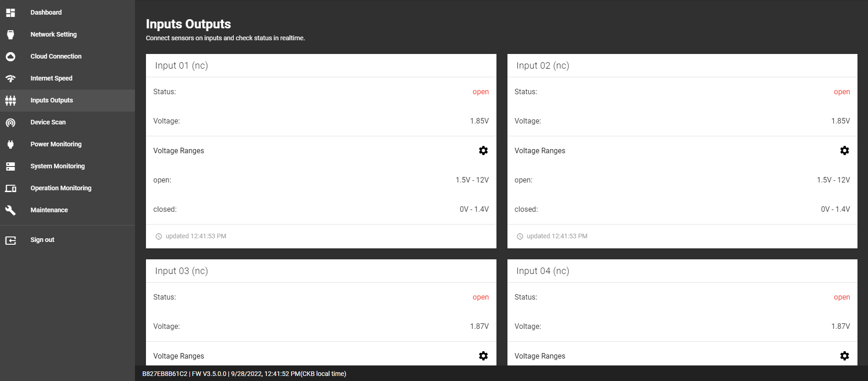The width and height of the screenshot is (868, 381).
Task: Open the Maintenance page
Action: click(x=67, y=210)
